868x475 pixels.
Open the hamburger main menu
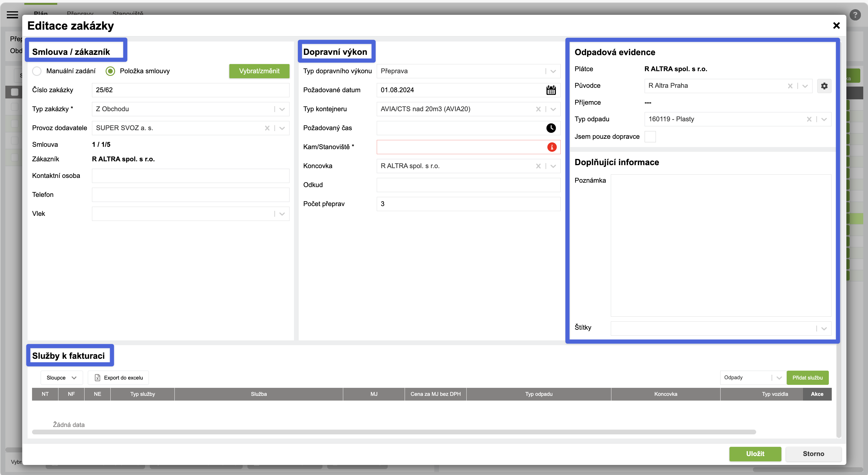12,15
